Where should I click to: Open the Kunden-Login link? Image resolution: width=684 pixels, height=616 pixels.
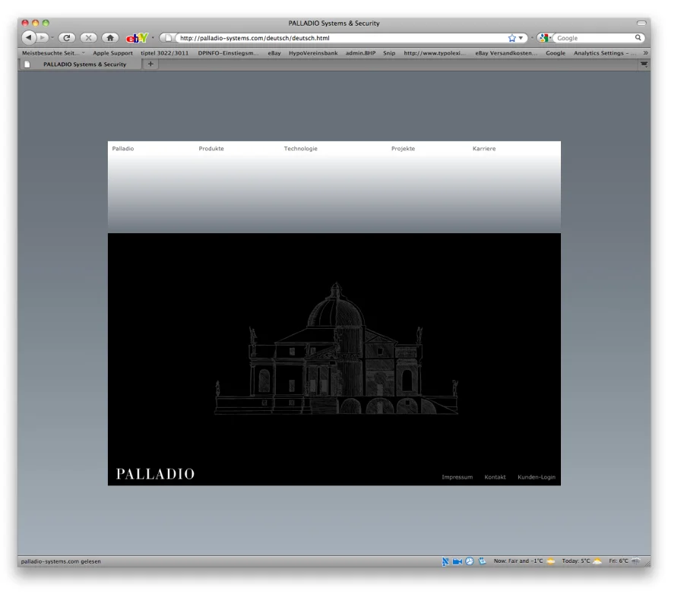[x=536, y=477]
